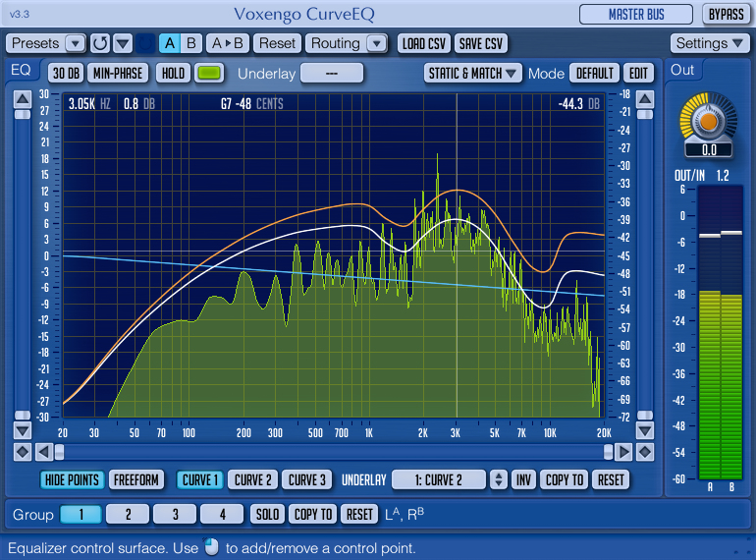Click the group RESET button
The width and height of the screenshot is (756, 560).
pos(359,515)
